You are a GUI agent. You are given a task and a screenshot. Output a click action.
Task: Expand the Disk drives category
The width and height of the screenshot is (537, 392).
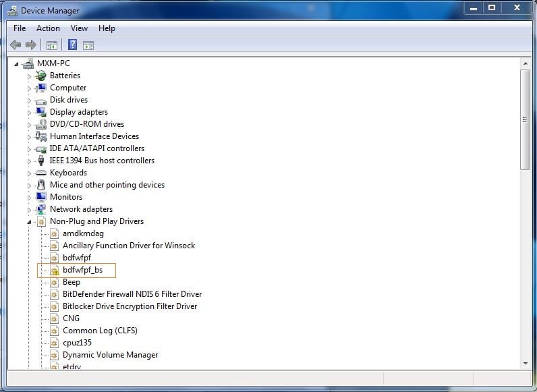(x=29, y=101)
